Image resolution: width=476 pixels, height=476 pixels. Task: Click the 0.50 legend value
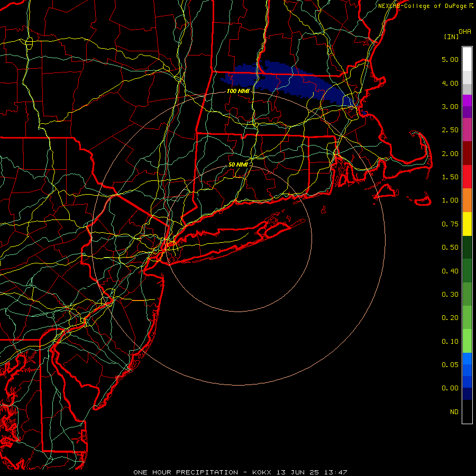pyautogui.click(x=450, y=248)
